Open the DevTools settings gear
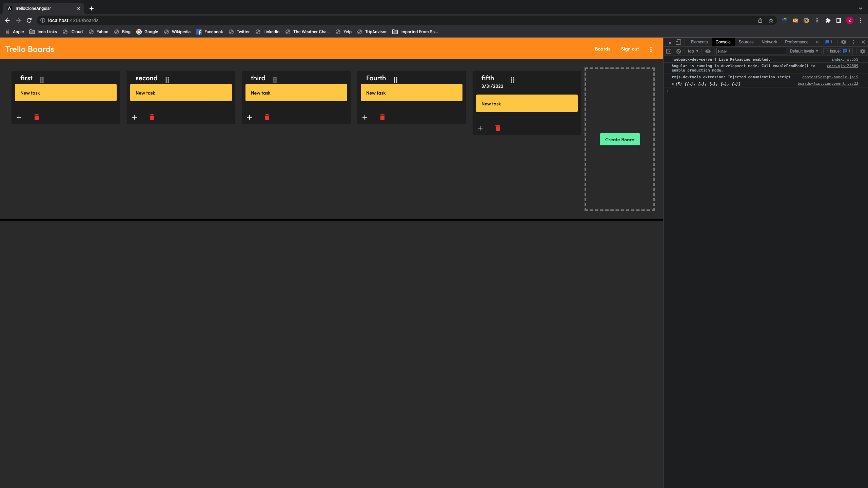Viewport: 868px width, 488px height. 844,42
